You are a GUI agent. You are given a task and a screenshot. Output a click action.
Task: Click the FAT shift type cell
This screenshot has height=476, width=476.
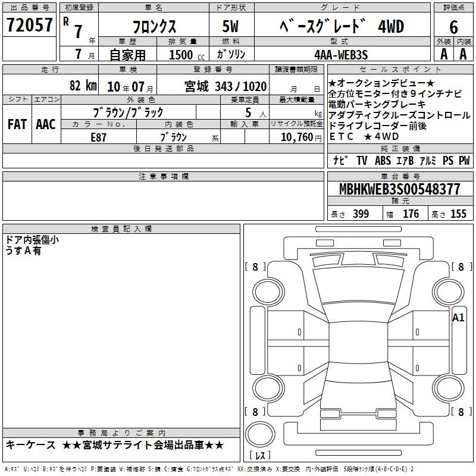click(17, 124)
